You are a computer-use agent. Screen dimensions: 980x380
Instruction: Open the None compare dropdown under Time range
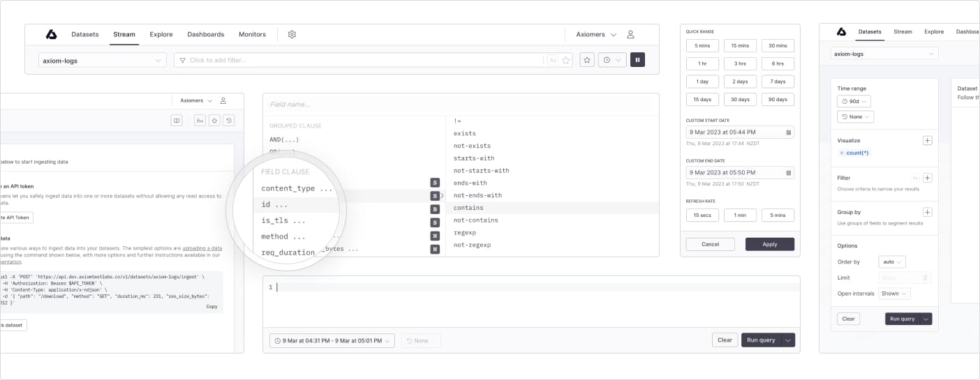tap(856, 116)
